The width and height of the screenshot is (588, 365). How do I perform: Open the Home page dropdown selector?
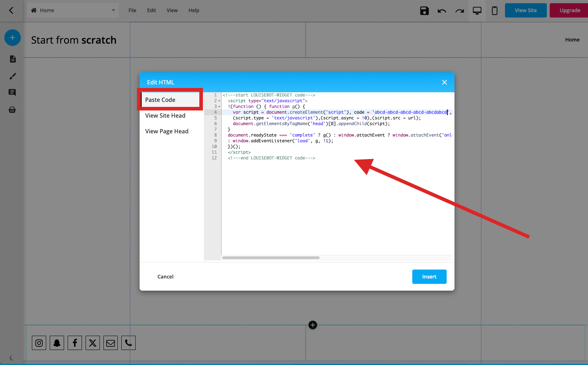pyautogui.click(x=73, y=10)
